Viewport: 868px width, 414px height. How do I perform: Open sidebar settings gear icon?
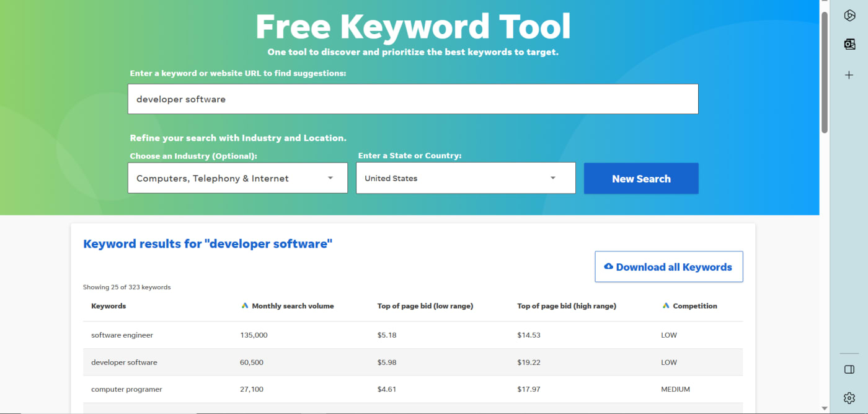(x=849, y=398)
